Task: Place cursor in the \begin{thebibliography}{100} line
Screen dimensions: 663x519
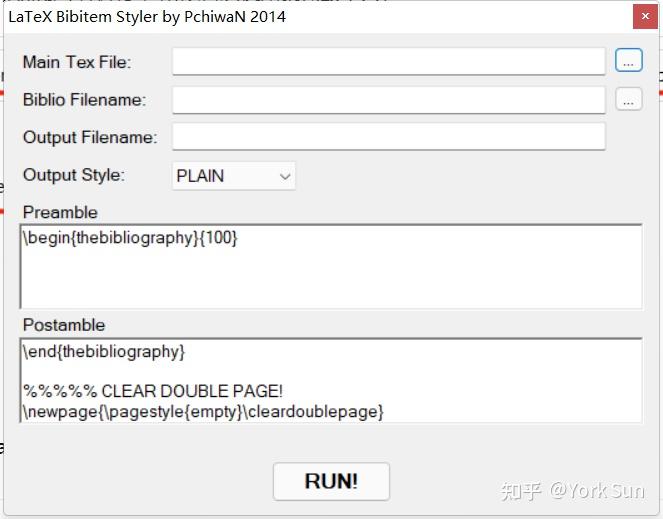Action: (130, 238)
